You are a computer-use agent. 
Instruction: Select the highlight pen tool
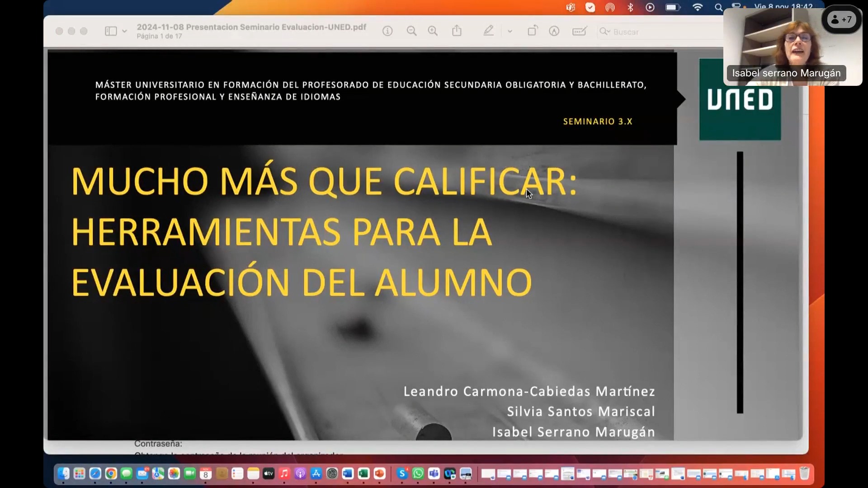488,31
